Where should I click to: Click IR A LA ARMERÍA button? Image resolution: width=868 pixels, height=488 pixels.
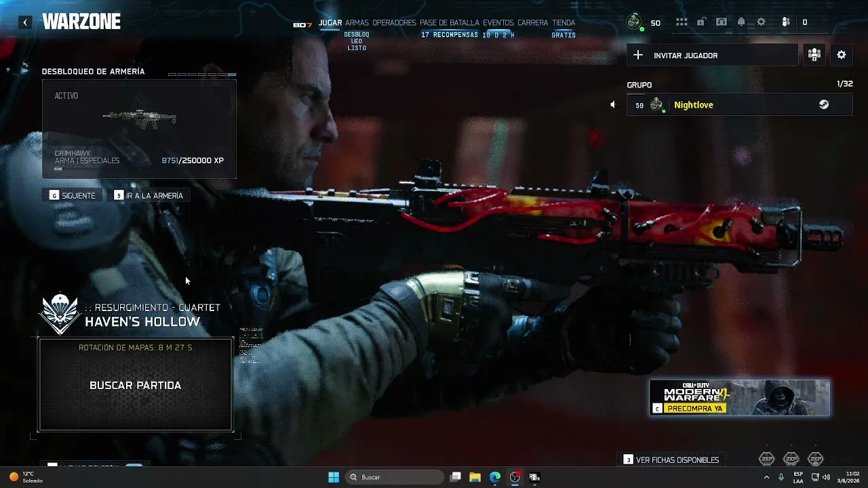[149, 195]
